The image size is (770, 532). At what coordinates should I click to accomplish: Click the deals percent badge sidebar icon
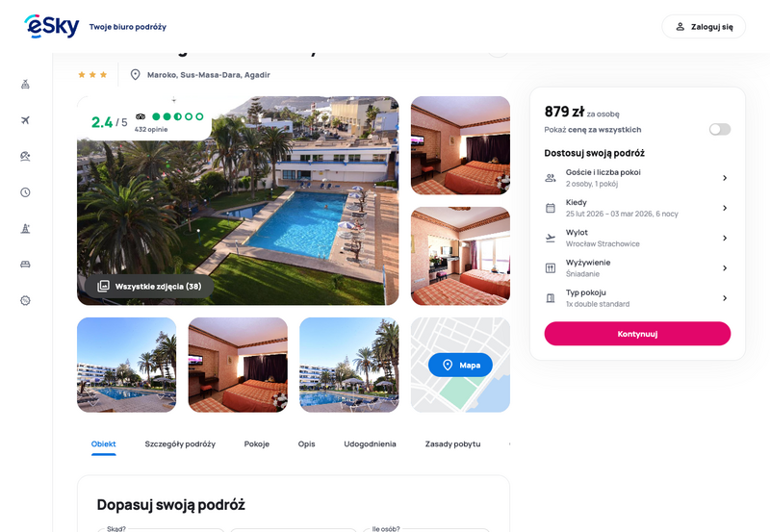tap(26, 300)
